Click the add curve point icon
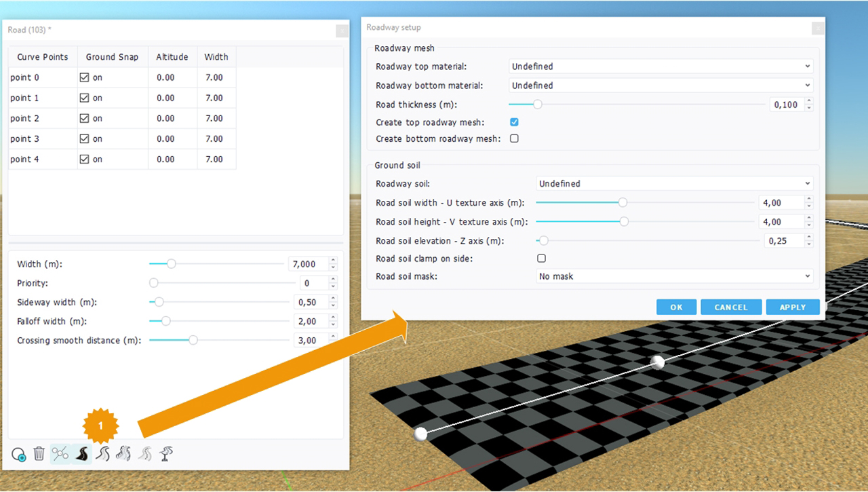 click(19, 454)
